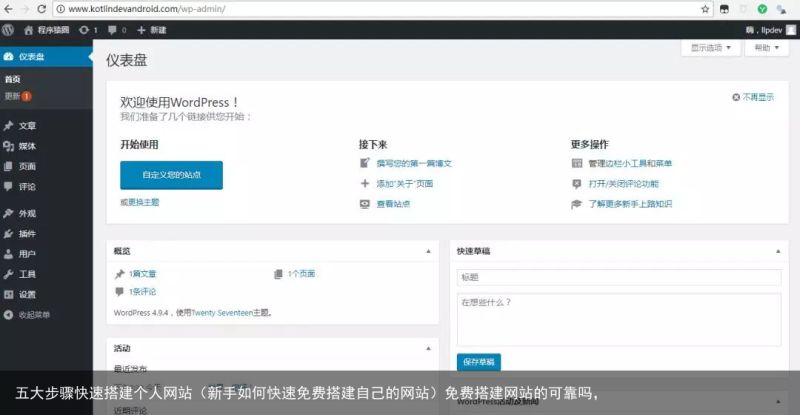This screenshot has height=415, width=800.
Task: Collapse the 活动 widget with its arrow
Action: 429,348
